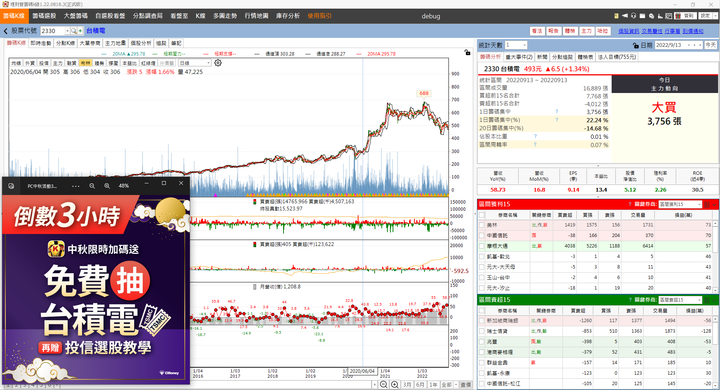Open the 統計天數 dropdown
Image resolution: width=720 pixels, height=390 pixels.
click(x=524, y=45)
